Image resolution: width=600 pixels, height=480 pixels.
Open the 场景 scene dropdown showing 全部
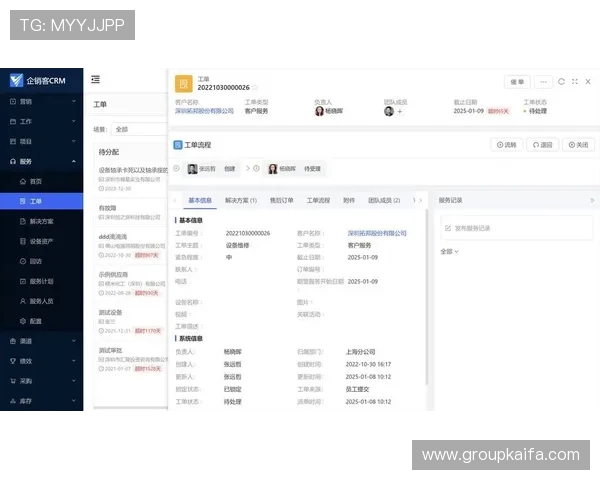pos(139,129)
